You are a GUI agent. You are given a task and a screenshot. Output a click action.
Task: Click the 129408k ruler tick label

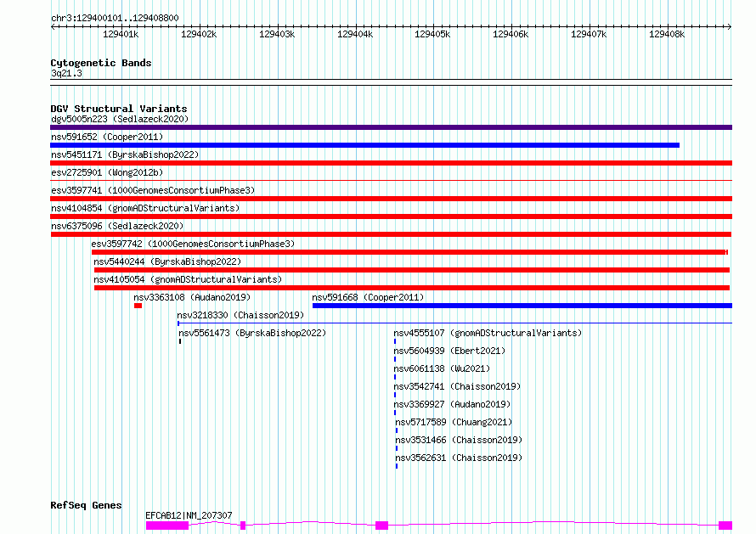(x=667, y=34)
